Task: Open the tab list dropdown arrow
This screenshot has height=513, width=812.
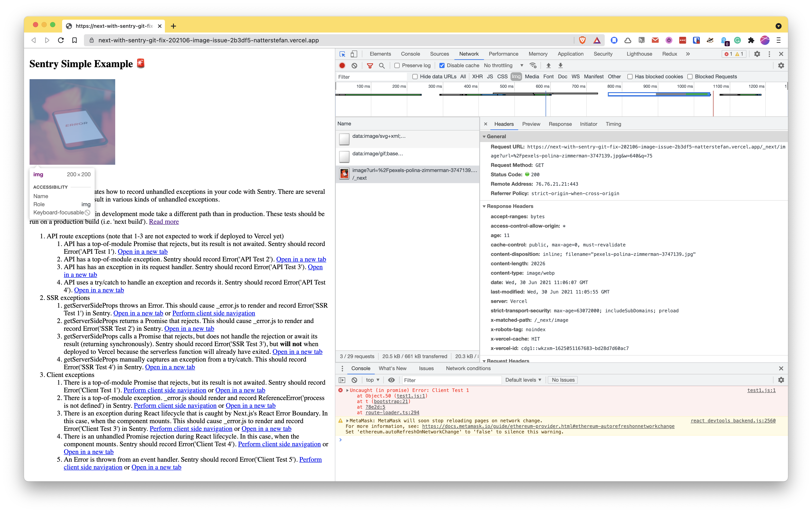Action: [778, 26]
